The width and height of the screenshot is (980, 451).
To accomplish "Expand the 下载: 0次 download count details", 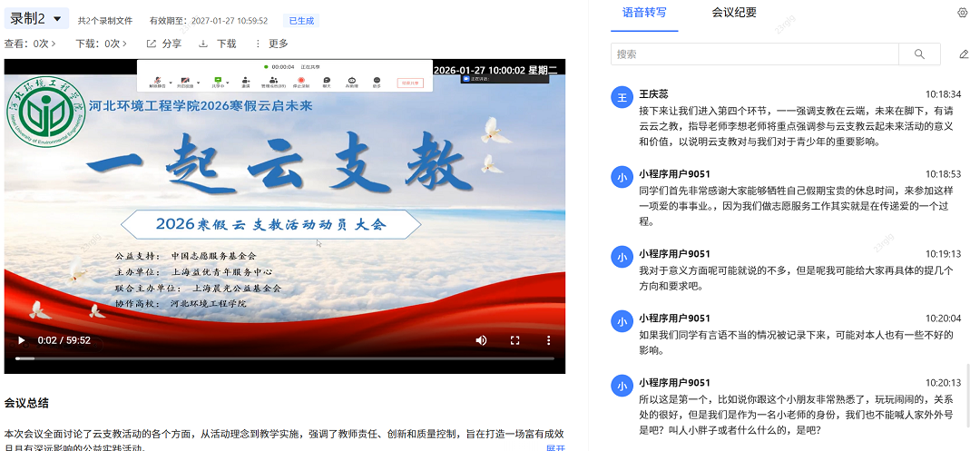I will (x=102, y=44).
